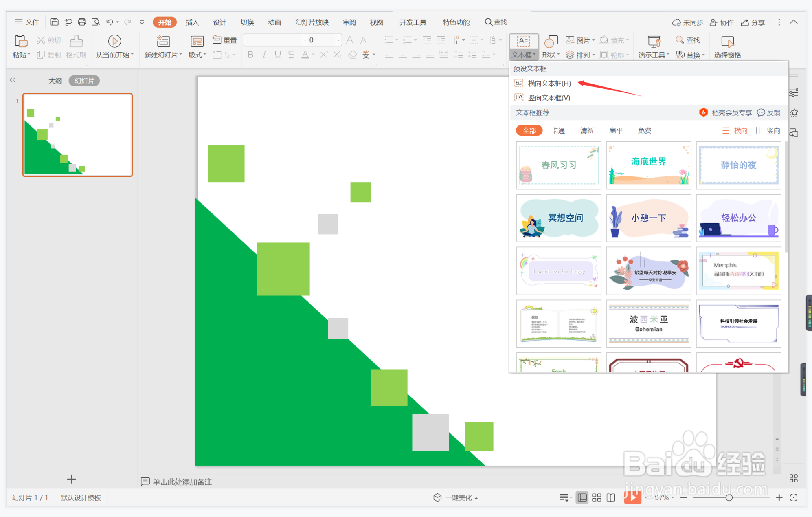This screenshot has width=812, height=517.
Task: Switch to slide sorter view icon
Action: tap(597, 497)
